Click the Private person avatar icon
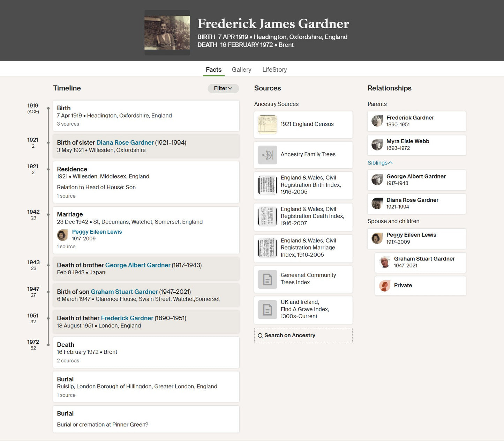The width and height of the screenshot is (504, 441). (x=385, y=286)
